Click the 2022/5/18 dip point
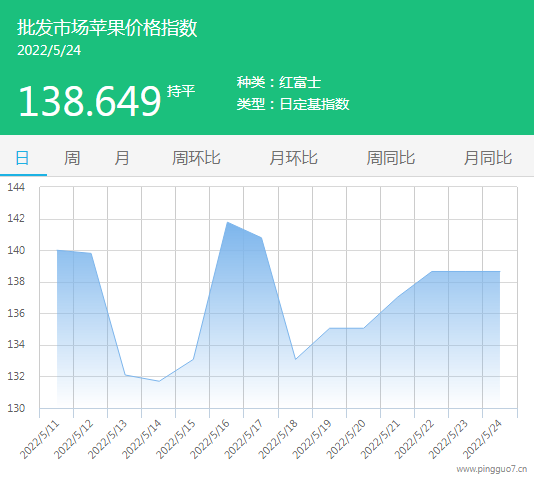 pos(296,359)
